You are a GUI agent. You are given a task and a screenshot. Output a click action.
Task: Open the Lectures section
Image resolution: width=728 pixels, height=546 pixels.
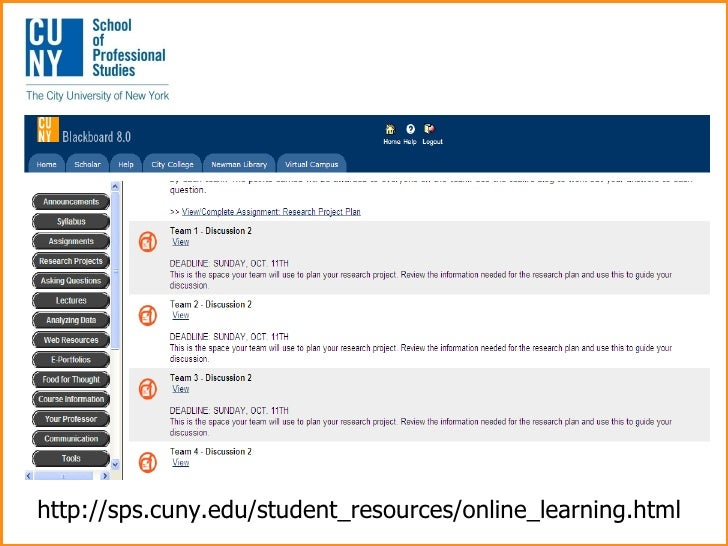tap(71, 300)
